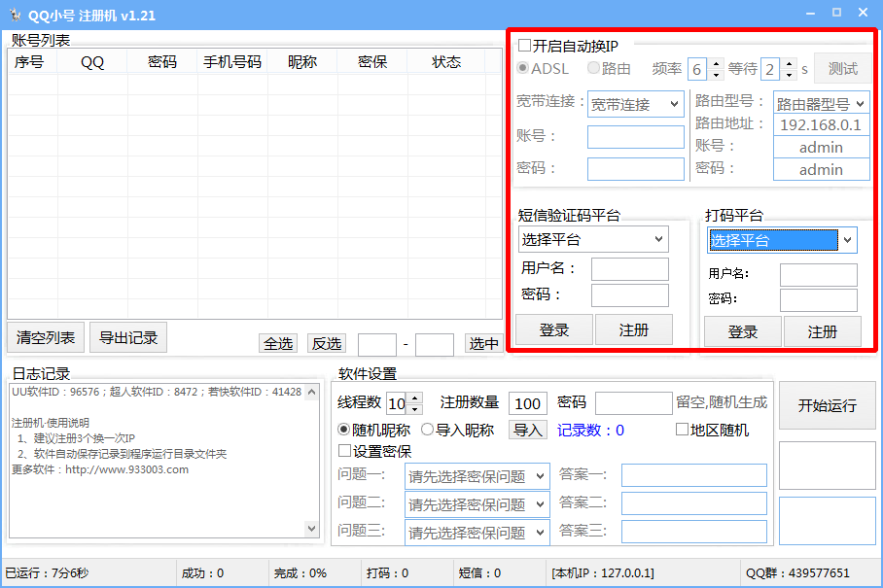883x588 pixels.
Task: Click the app icon in title bar
Action: 15,15
